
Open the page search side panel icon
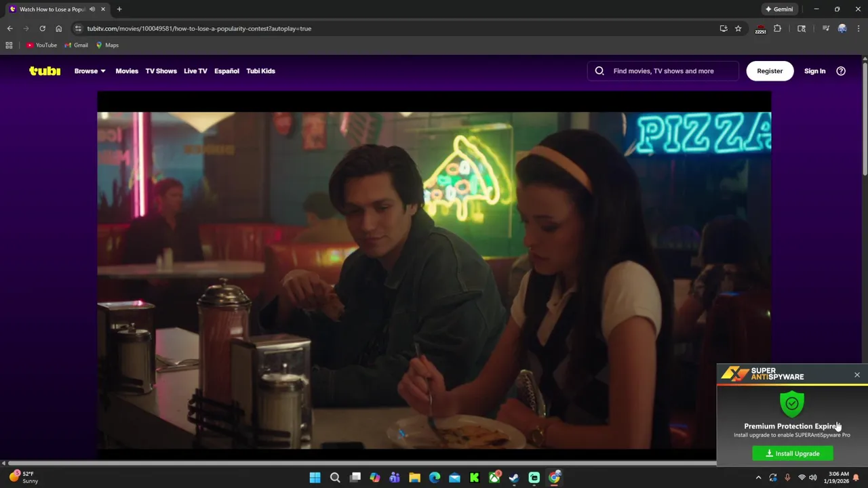tap(802, 28)
